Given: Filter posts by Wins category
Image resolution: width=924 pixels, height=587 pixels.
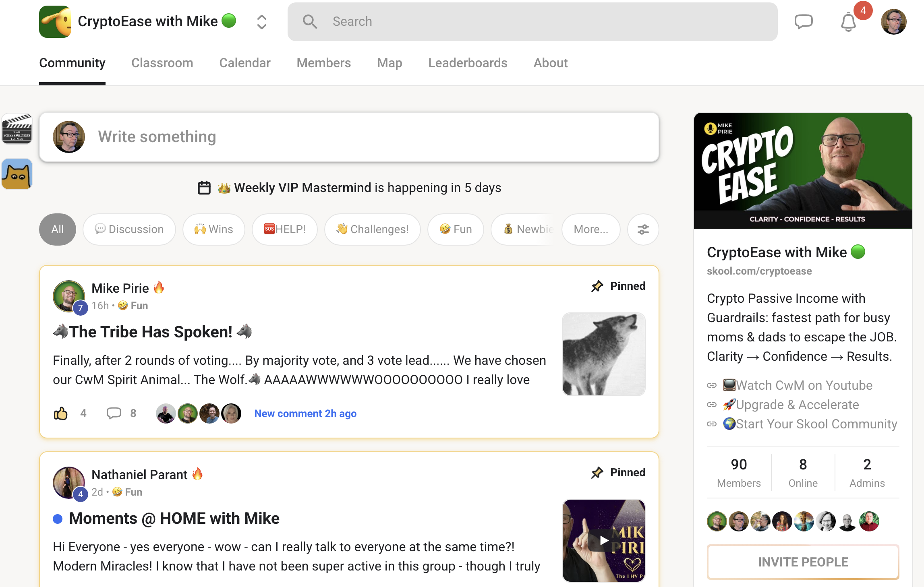Looking at the screenshot, I should pos(214,229).
